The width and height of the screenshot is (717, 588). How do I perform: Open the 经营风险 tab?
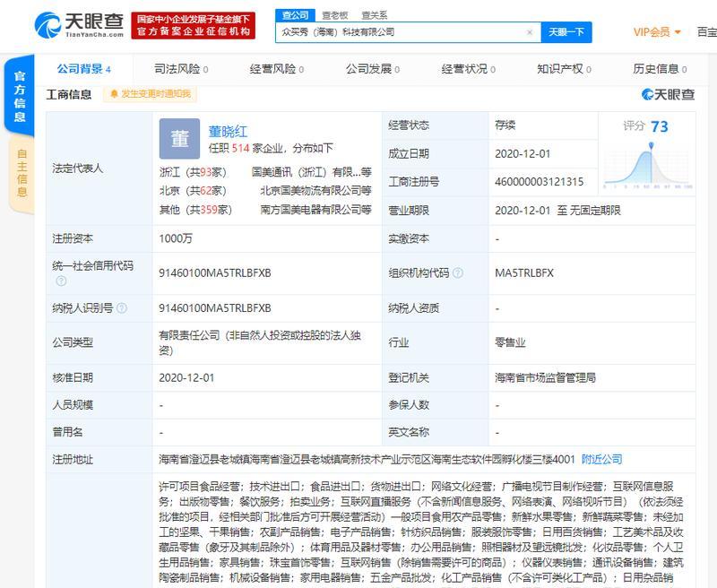point(277,69)
